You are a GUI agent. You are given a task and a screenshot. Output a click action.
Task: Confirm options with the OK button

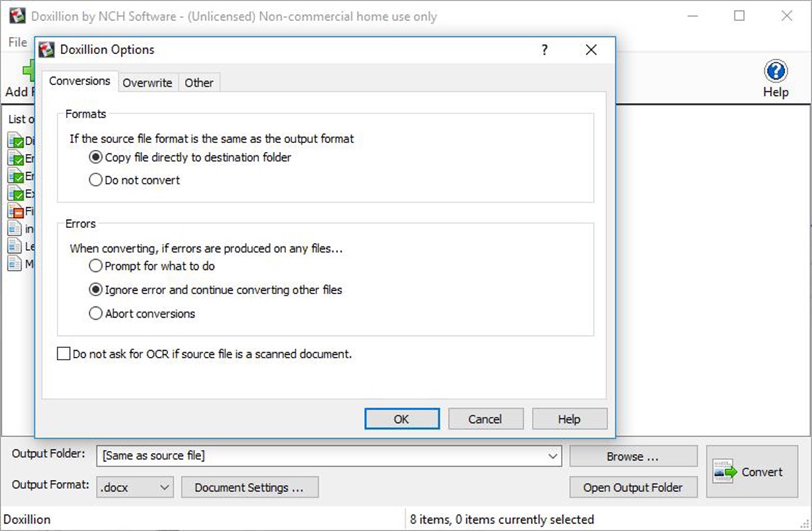402,418
